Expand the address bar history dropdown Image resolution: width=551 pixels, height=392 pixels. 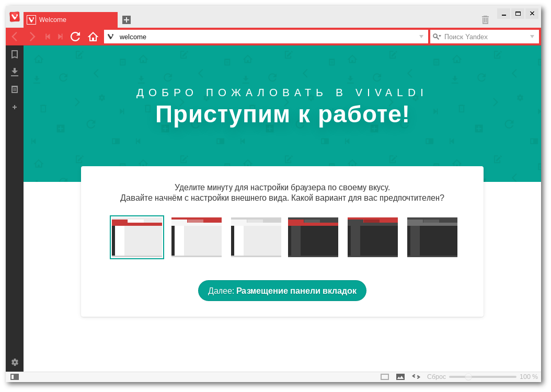(x=421, y=37)
